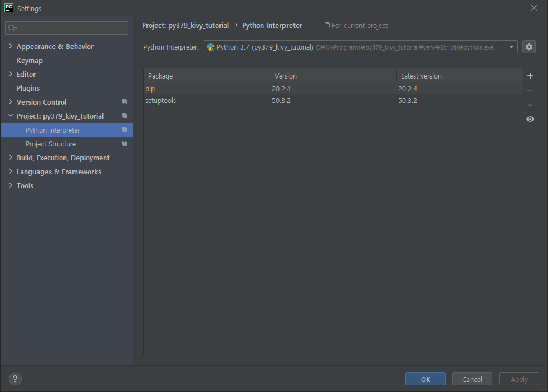Image resolution: width=548 pixels, height=392 pixels.
Task: Click the upgrade package arrow icon
Action: 530,105
